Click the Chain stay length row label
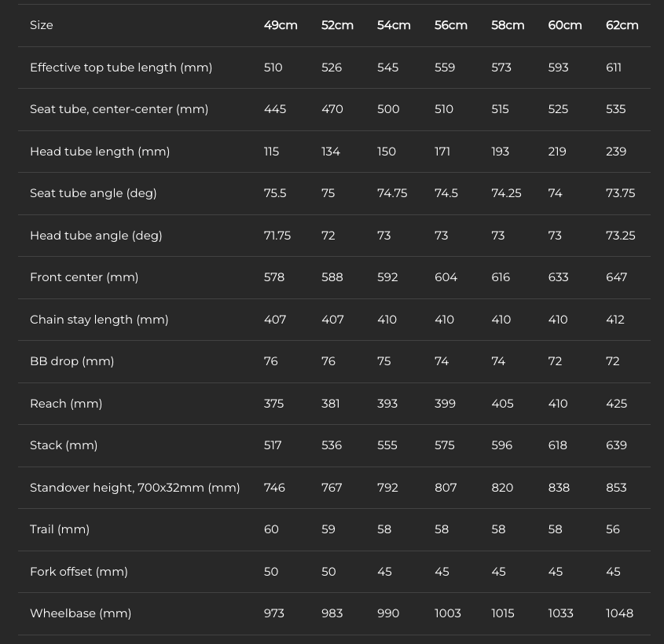 tap(99, 320)
